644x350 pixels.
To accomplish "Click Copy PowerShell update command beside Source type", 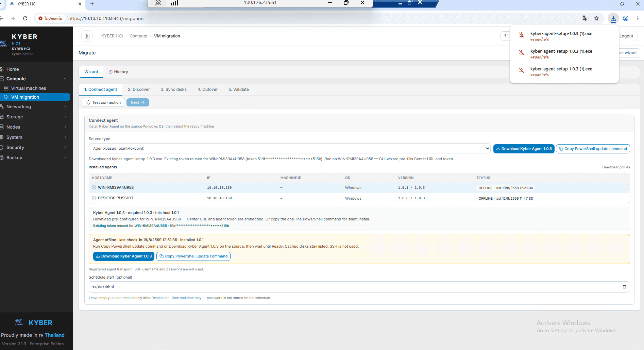I will 593,149.
